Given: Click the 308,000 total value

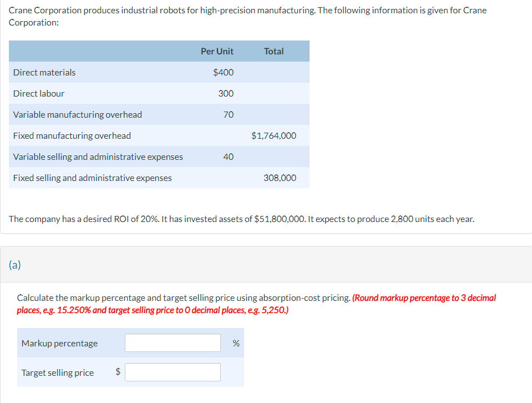Looking at the screenshot, I should pyautogui.click(x=280, y=178).
